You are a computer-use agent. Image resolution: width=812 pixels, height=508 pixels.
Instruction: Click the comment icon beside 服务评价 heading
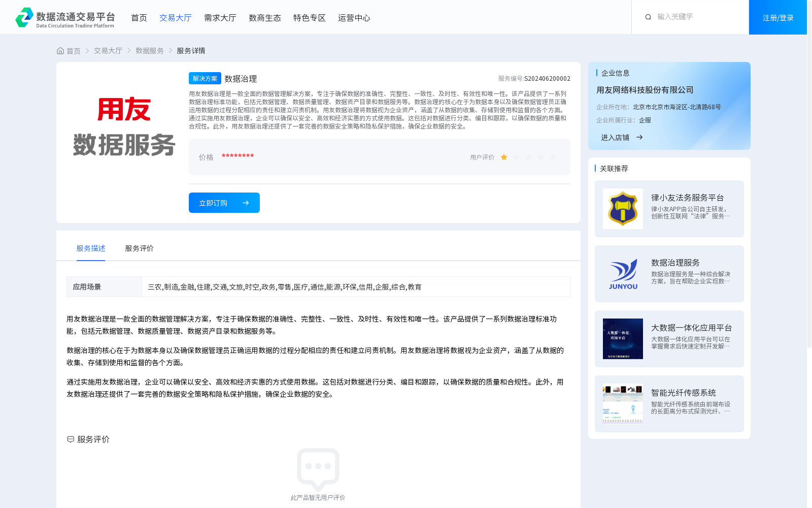(x=71, y=439)
